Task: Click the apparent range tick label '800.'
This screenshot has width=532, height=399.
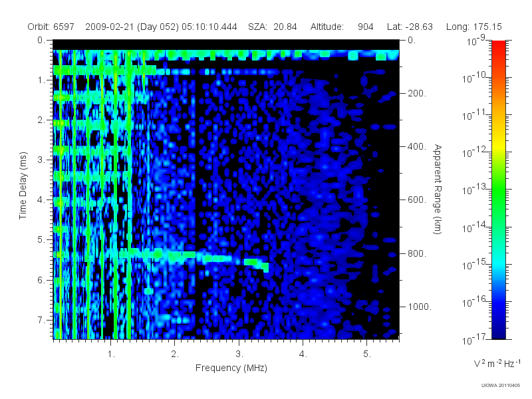Action: coord(417,253)
